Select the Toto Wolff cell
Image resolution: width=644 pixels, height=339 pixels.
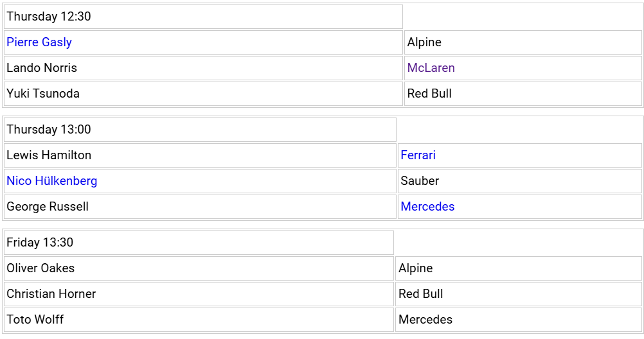point(199,320)
